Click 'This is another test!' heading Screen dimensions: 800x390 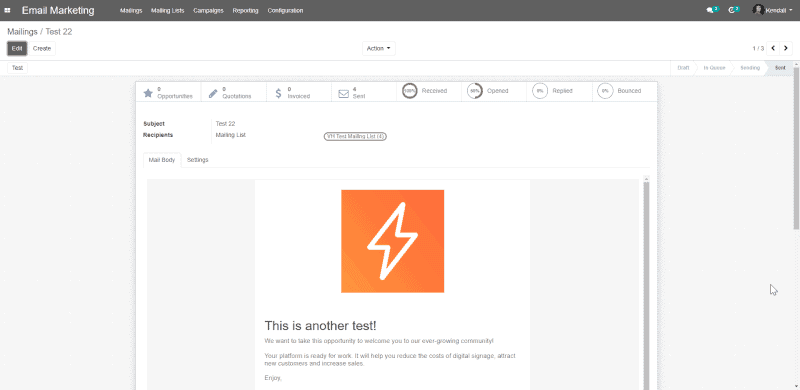click(x=320, y=325)
